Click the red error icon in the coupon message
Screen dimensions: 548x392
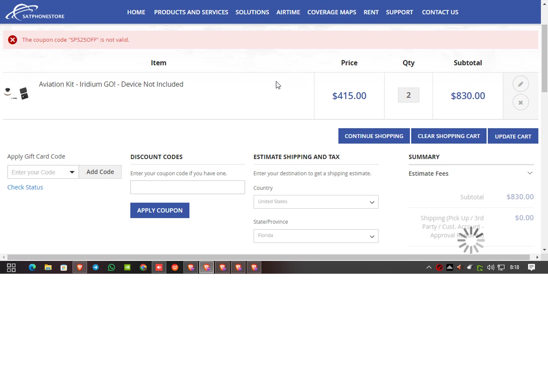coord(13,40)
